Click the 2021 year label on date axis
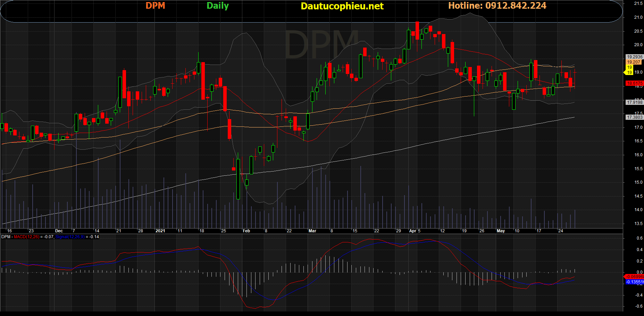This screenshot has height=316, width=644. 160,231
